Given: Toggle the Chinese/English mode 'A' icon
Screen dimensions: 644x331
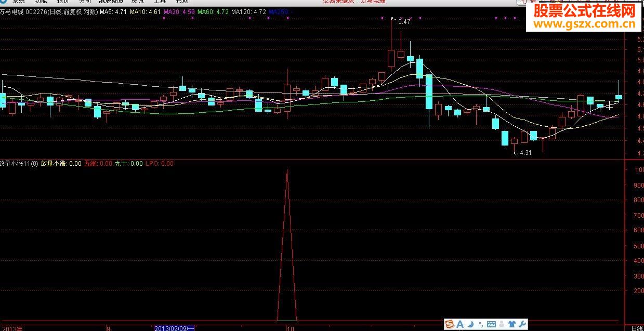Looking at the screenshot, I should (460, 325).
